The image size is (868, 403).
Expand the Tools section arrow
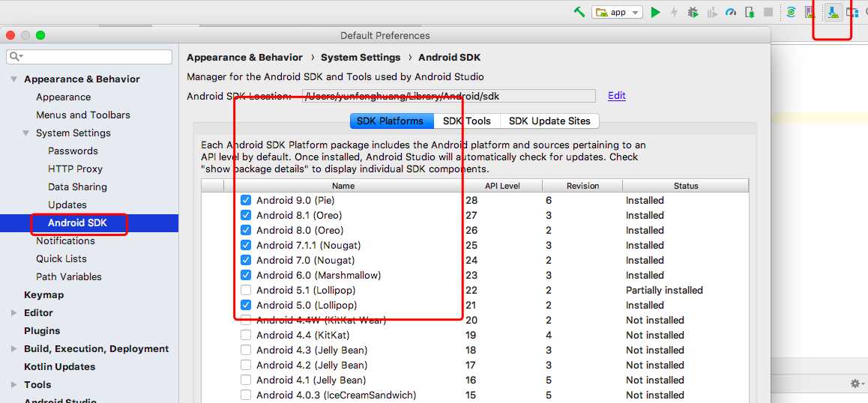point(13,385)
